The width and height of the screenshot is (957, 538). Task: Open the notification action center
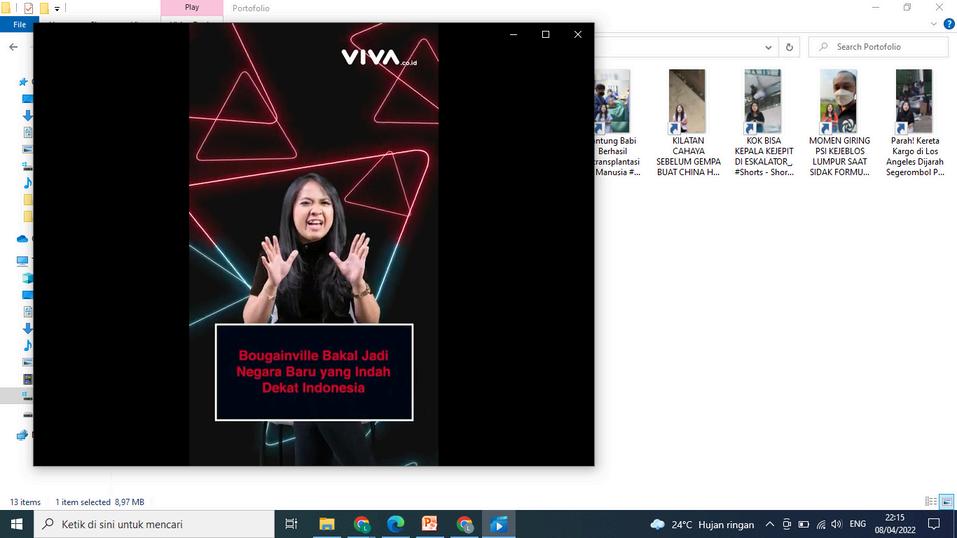[x=933, y=524]
